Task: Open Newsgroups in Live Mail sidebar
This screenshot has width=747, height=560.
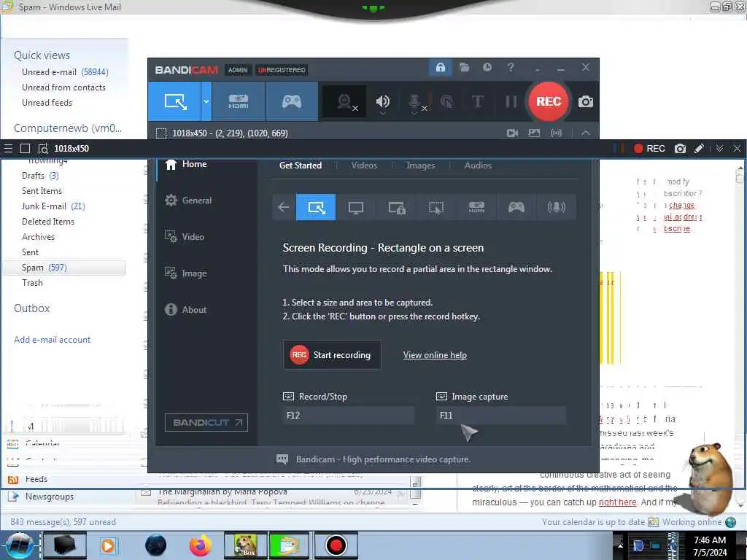Action: 50,497
